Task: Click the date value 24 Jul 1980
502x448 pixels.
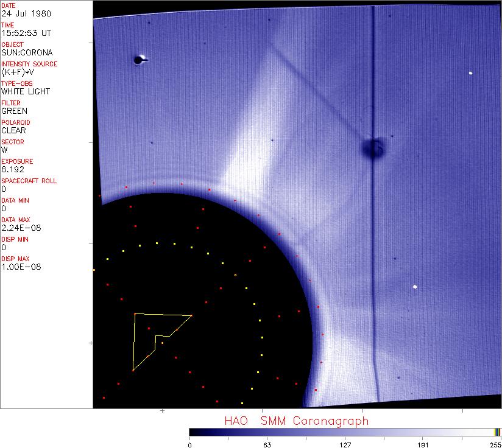Action: click(26, 13)
